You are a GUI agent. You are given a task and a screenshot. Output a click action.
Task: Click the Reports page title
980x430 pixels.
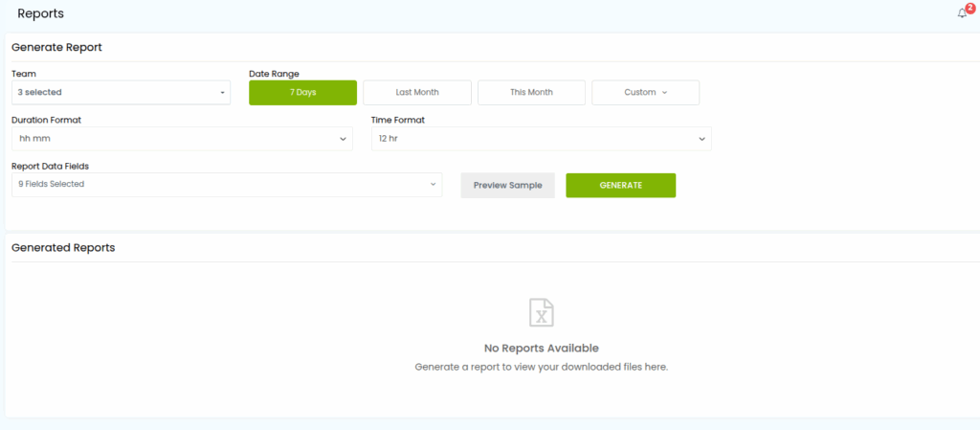click(40, 13)
